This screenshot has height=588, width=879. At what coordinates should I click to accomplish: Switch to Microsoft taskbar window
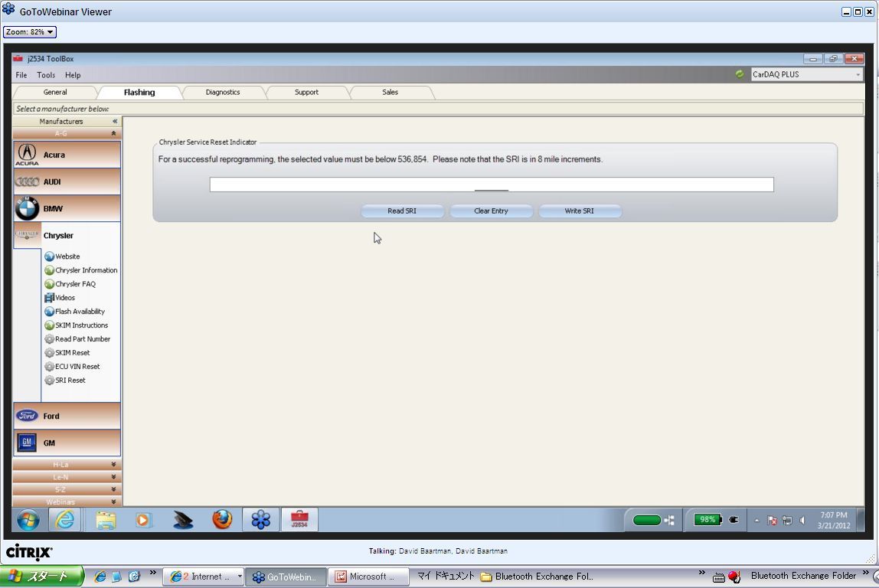368,577
